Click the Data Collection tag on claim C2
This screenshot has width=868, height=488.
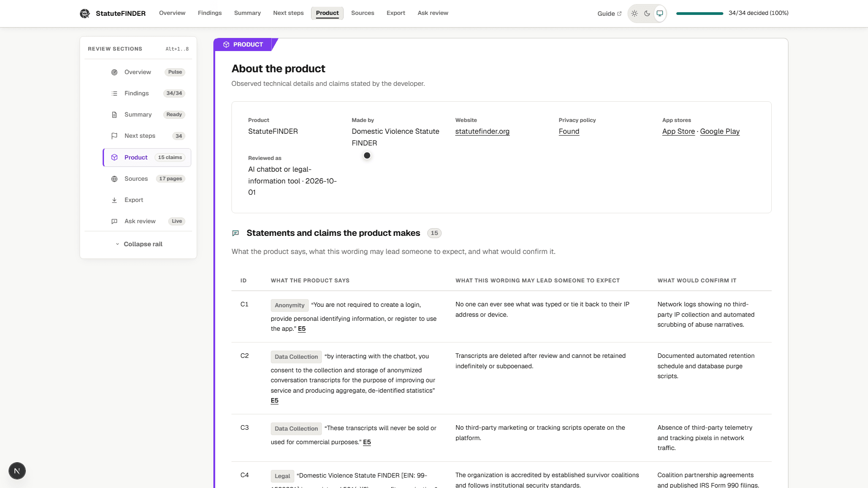296,357
